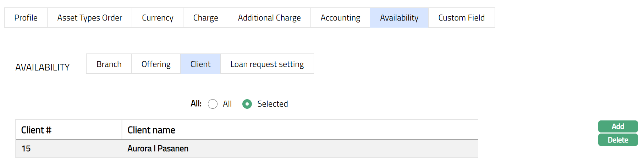Open the Branch availability sub-tab

coord(109,64)
